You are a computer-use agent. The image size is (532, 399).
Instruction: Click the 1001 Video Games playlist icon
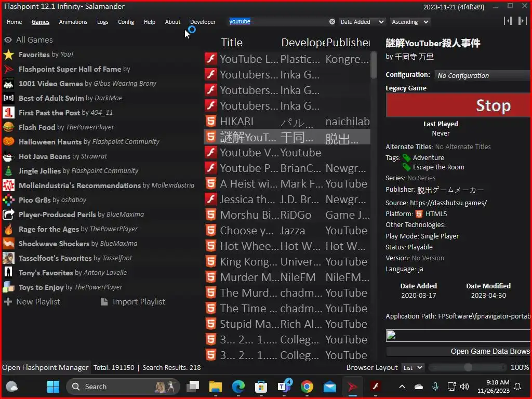point(8,84)
